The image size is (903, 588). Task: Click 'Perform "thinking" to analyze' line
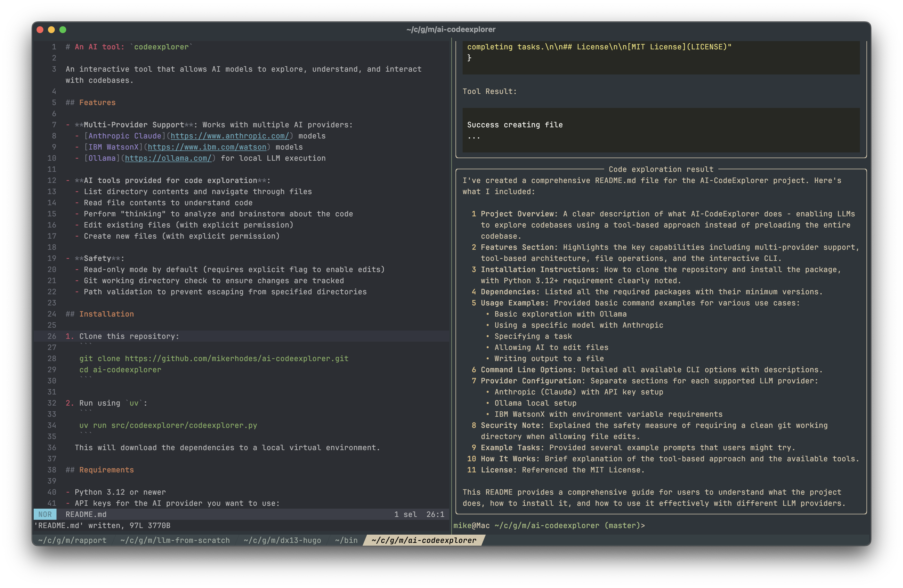[x=218, y=214]
